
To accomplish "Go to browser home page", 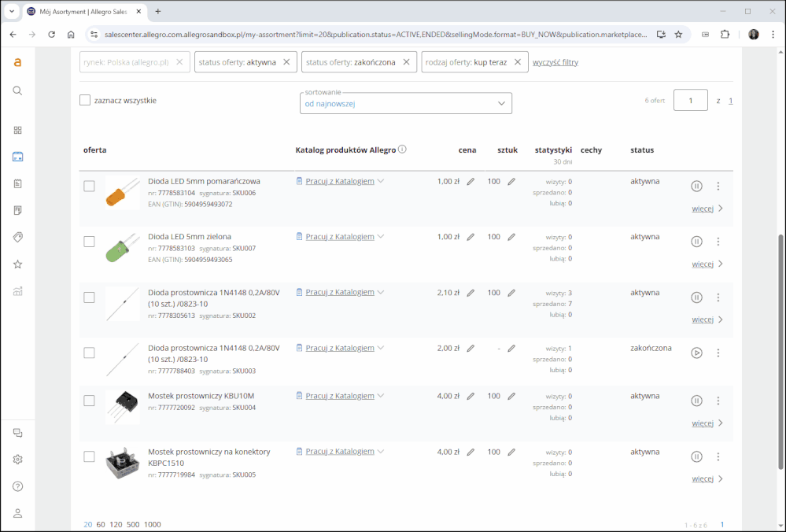I will click(x=71, y=35).
